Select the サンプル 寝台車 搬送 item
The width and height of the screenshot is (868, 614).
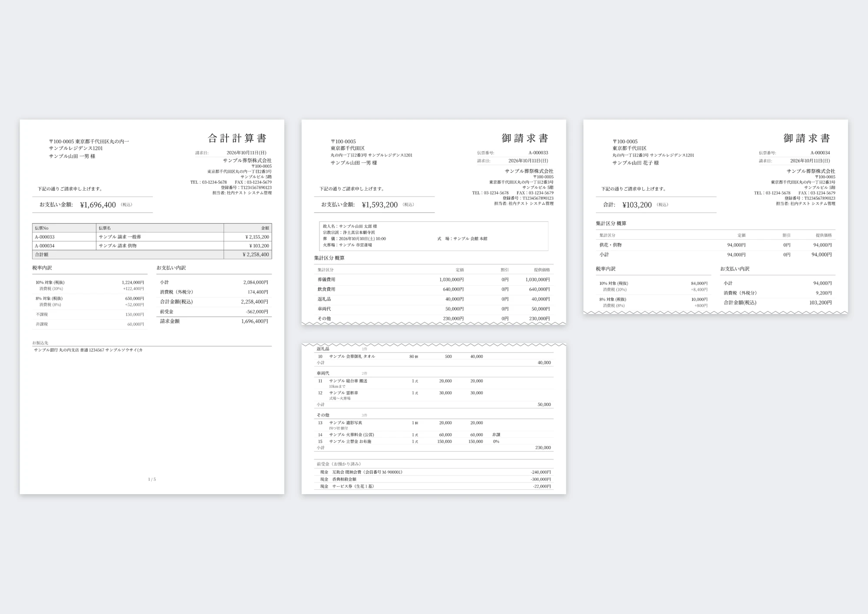(x=348, y=381)
